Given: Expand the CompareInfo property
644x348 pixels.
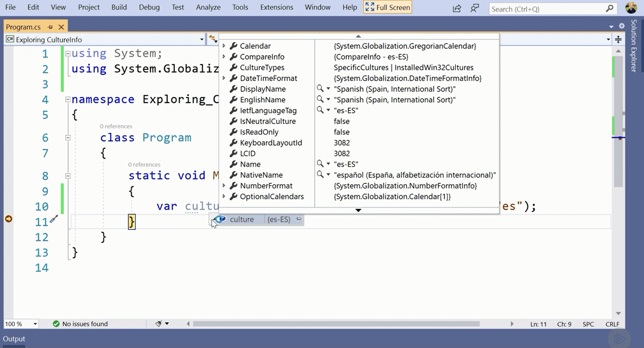Looking at the screenshot, I should [224, 57].
